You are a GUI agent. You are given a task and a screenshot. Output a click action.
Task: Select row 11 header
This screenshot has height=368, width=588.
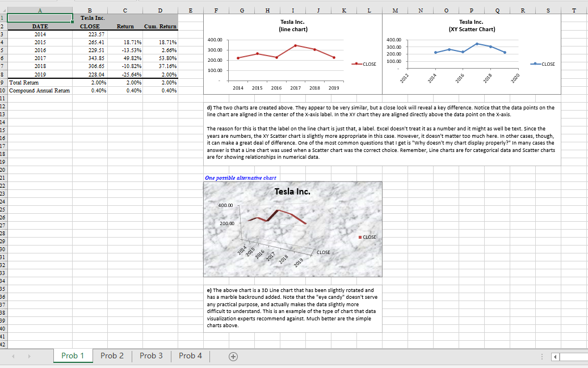[3, 98]
